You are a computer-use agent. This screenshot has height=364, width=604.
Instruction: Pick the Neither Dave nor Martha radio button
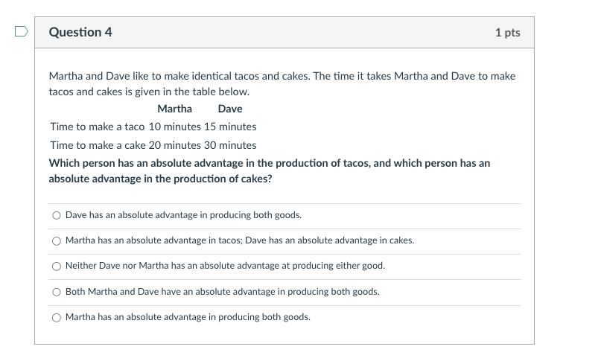pos(57,266)
